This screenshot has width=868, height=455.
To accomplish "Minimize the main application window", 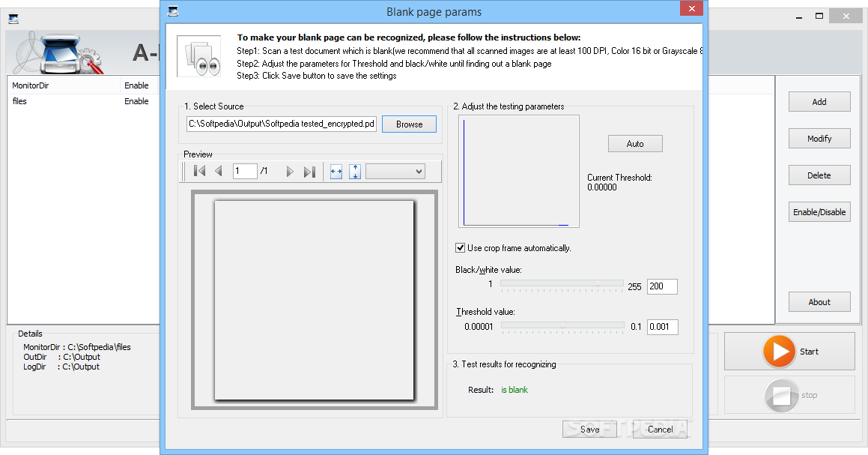I will click(x=799, y=16).
